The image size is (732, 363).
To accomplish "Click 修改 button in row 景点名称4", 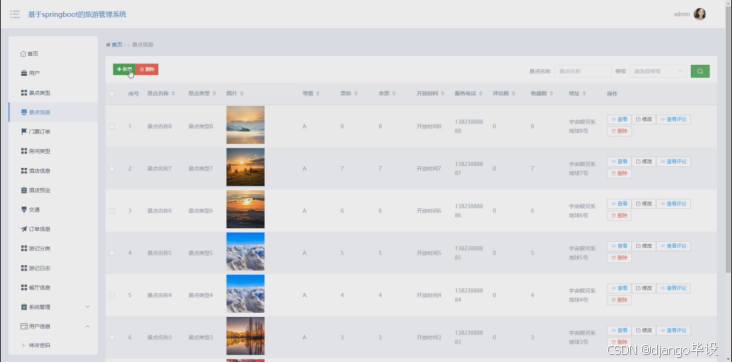I will (x=644, y=288).
